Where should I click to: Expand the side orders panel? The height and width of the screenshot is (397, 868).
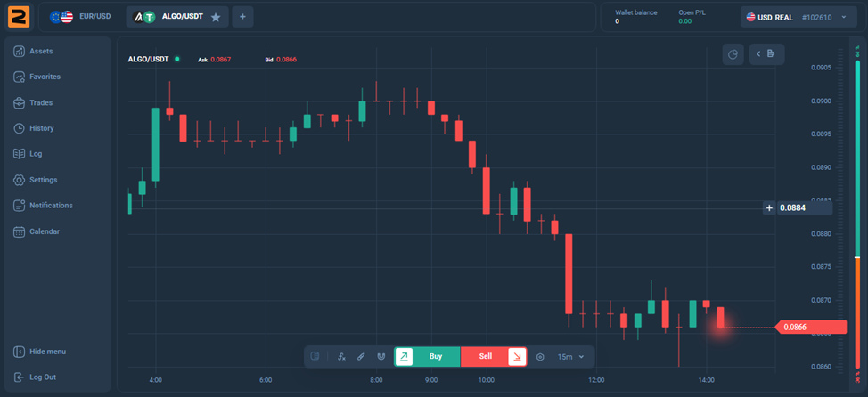point(766,54)
